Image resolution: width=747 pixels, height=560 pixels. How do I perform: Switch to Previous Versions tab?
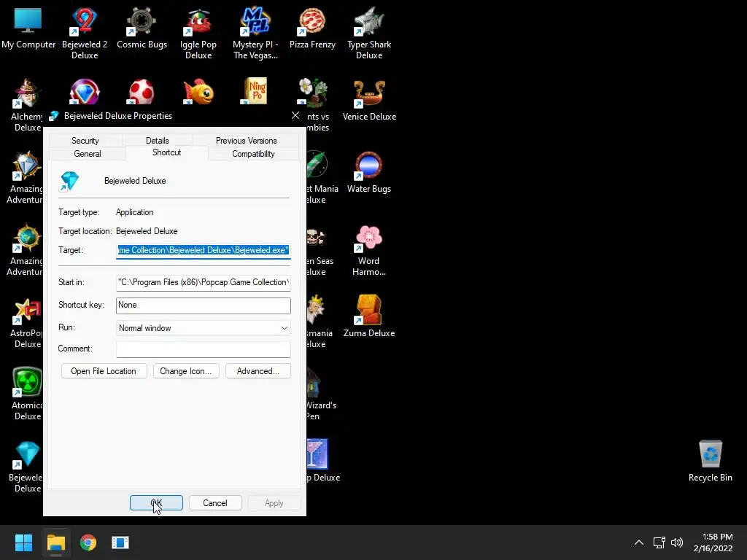pyautogui.click(x=246, y=141)
